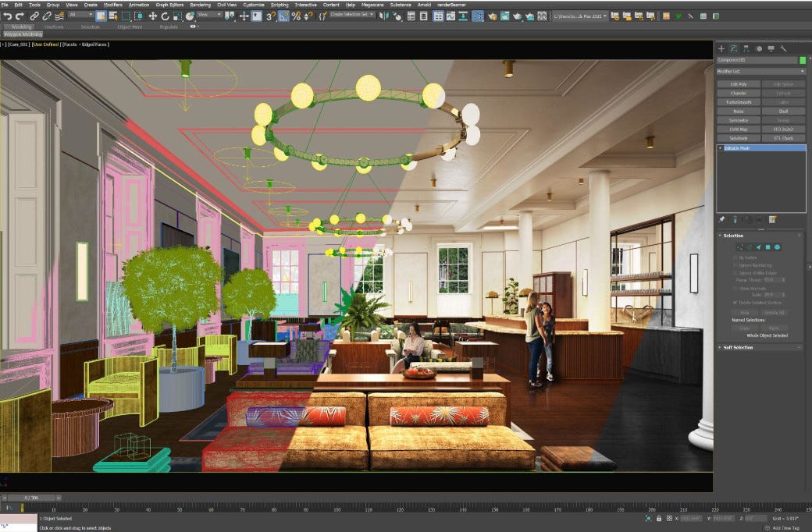The height and width of the screenshot is (532, 812).
Task: Enable the Ignore Backfacing checkbox
Action: click(x=735, y=266)
